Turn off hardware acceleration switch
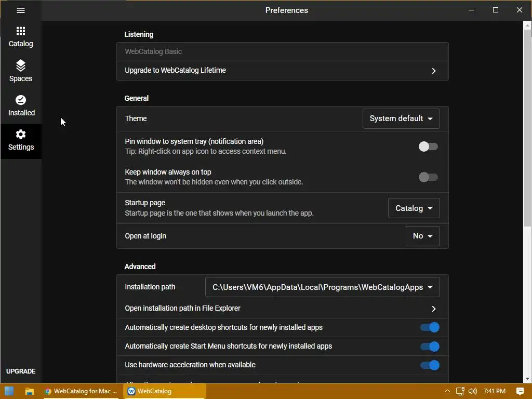Viewport: 532px width, 399px height. [430, 365]
